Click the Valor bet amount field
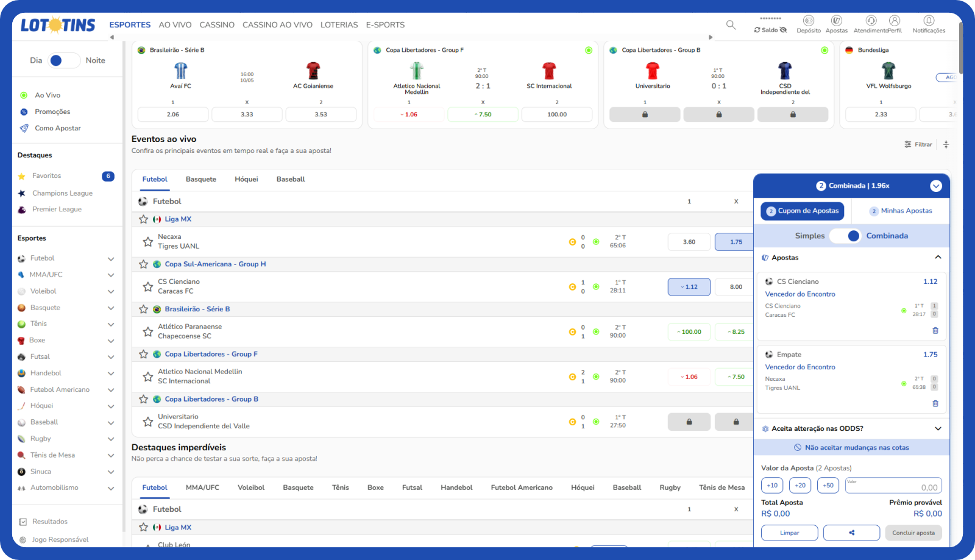Viewport: 975px width, 560px height. click(x=893, y=486)
